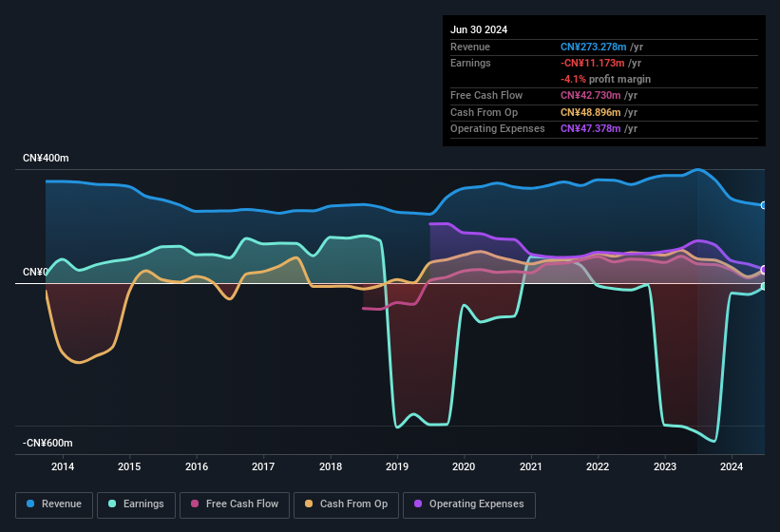Click the -CN¥11.173m earnings value

[x=593, y=63]
